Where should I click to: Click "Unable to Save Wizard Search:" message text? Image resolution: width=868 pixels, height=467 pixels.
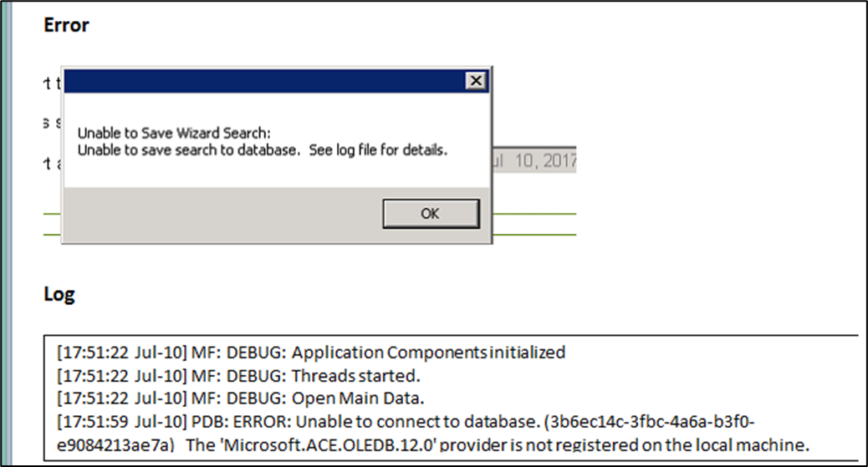(x=175, y=134)
